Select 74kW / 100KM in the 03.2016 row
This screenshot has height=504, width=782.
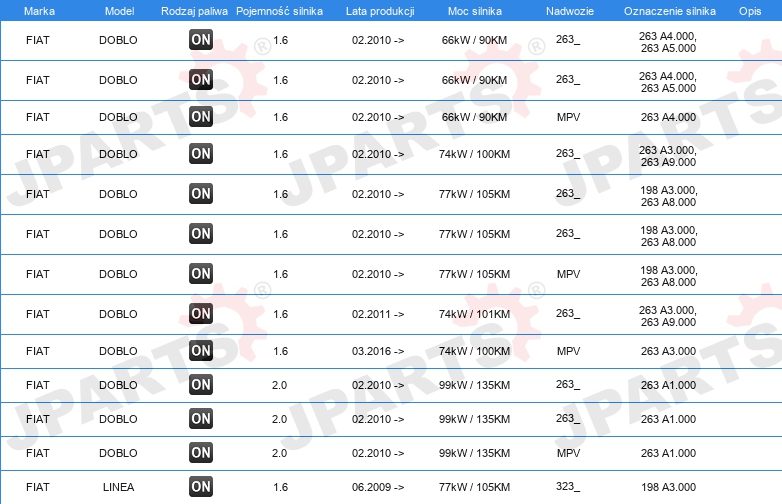coord(474,351)
